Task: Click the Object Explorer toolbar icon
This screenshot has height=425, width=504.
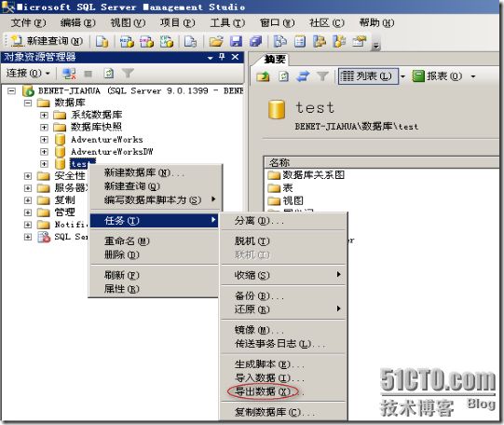Action: point(320,41)
